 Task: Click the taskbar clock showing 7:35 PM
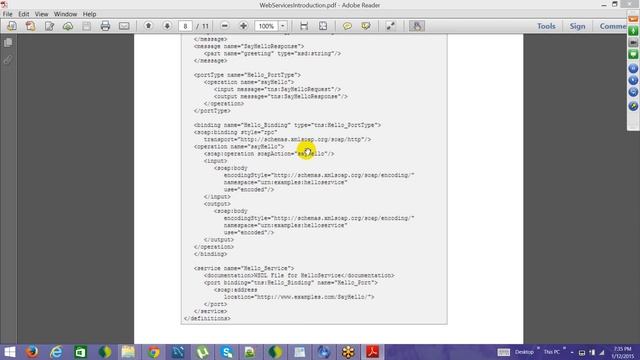pos(622,352)
